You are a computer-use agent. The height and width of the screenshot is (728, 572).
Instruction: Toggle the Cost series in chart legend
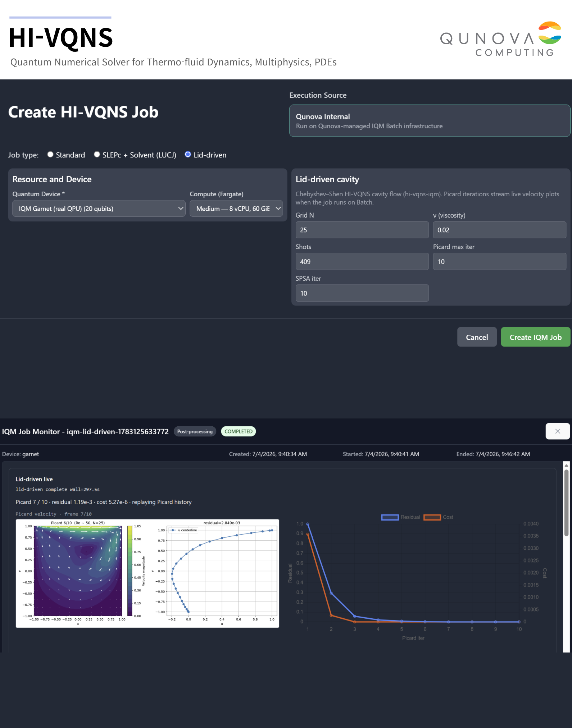click(x=438, y=517)
